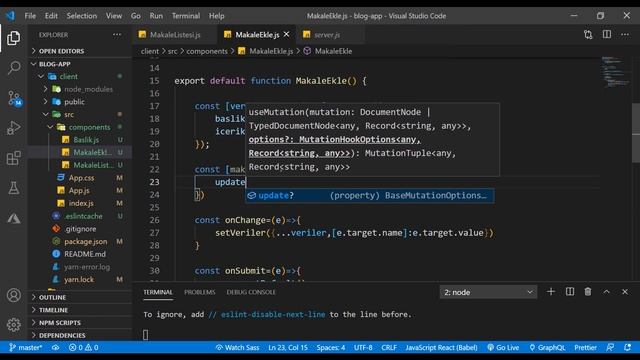This screenshot has width=640, height=360.
Task: Open the File menu
Action: [x=30, y=16]
